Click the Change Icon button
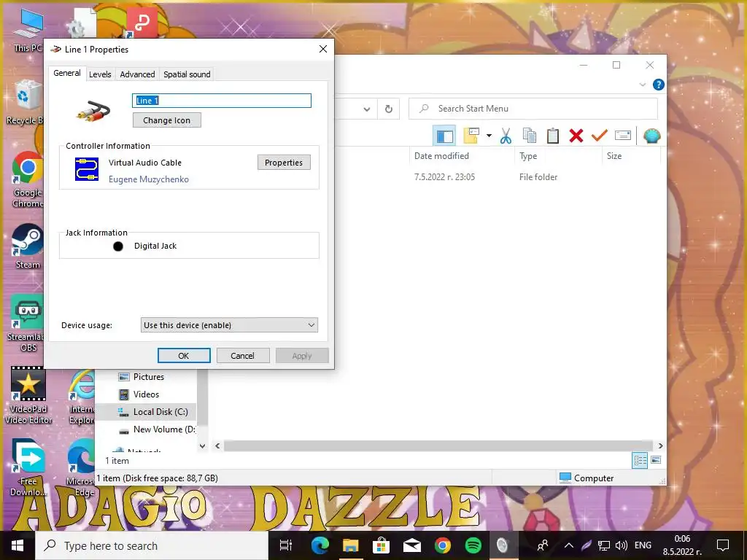This screenshot has height=560, width=747. [x=167, y=120]
